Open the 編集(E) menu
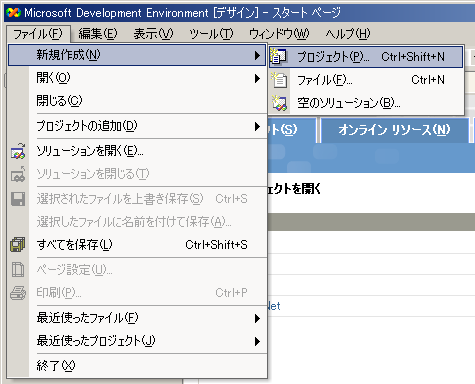The height and width of the screenshot is (384, 475). coord(98,34)
